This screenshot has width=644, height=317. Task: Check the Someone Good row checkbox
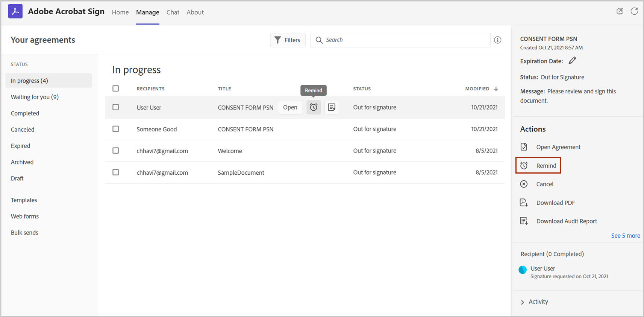[116, 129]
